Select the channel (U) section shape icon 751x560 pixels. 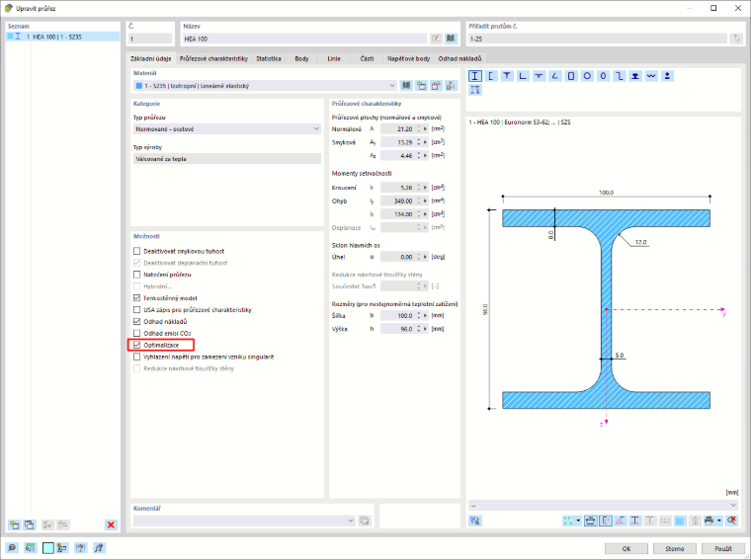(x=491, y=76)
